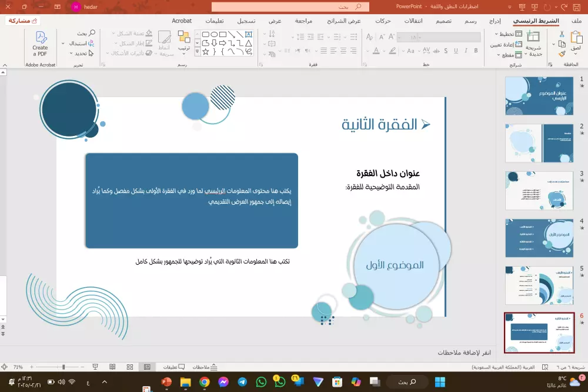Switch to the إدراج (Insert) ribbon tab
This screenshot has width=588, height=392.
click(x=495, y=19)
